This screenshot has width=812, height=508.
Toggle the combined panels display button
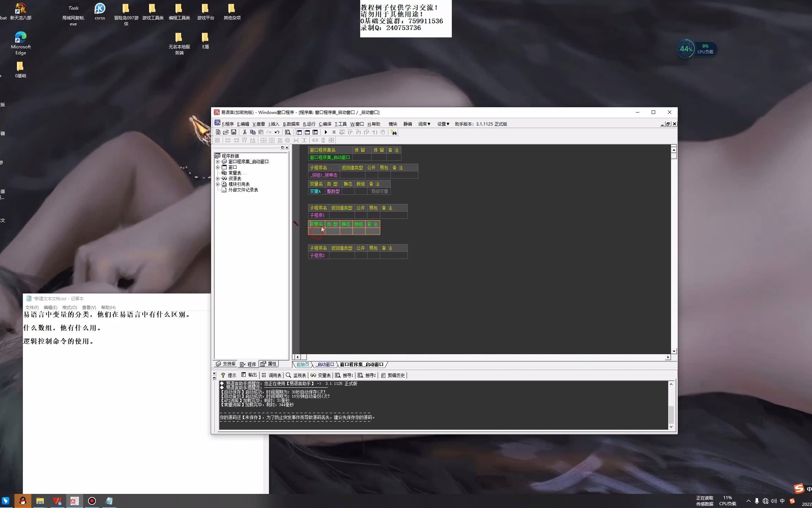[x=315, y=132]
